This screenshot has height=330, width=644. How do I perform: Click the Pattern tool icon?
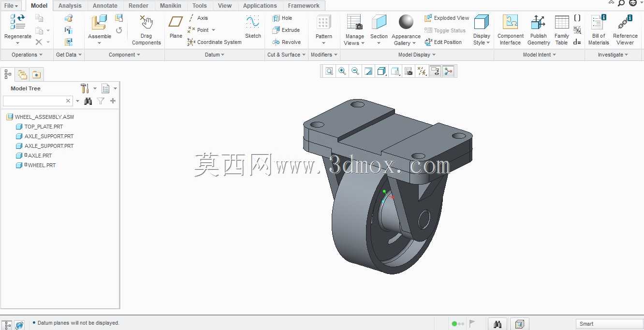coord(323,22)
